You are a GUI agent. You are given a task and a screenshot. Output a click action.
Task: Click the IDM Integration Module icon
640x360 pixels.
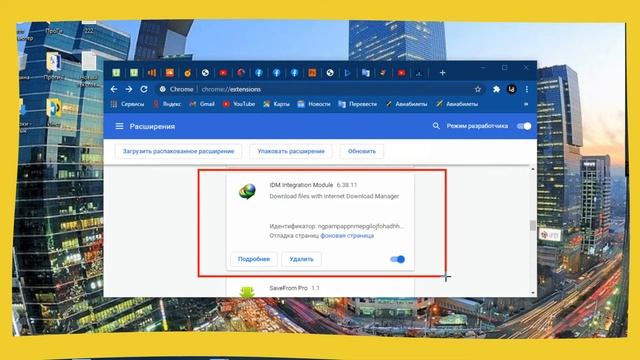[x=247, y=191]
